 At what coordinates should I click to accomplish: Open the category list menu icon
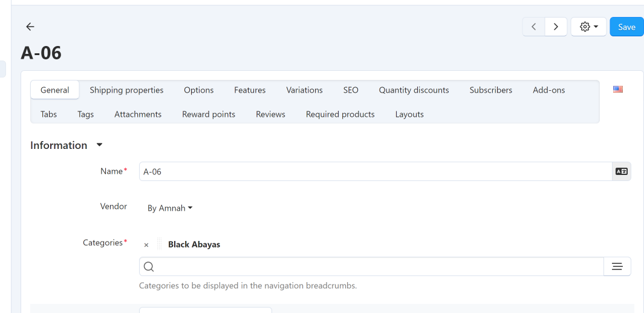[x=617, y=266]
